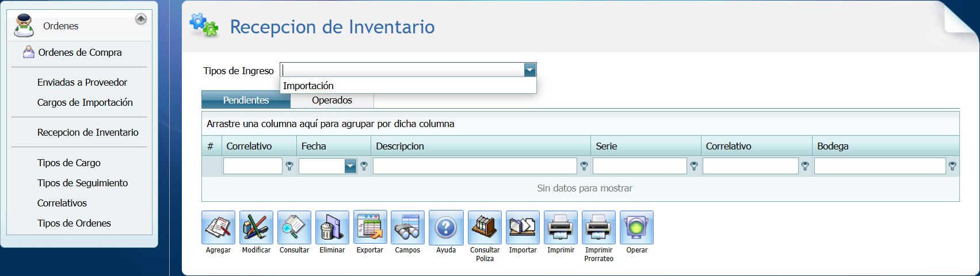Click the Importar icon
Screen dimensions: 980x276
tap(523, 228)
